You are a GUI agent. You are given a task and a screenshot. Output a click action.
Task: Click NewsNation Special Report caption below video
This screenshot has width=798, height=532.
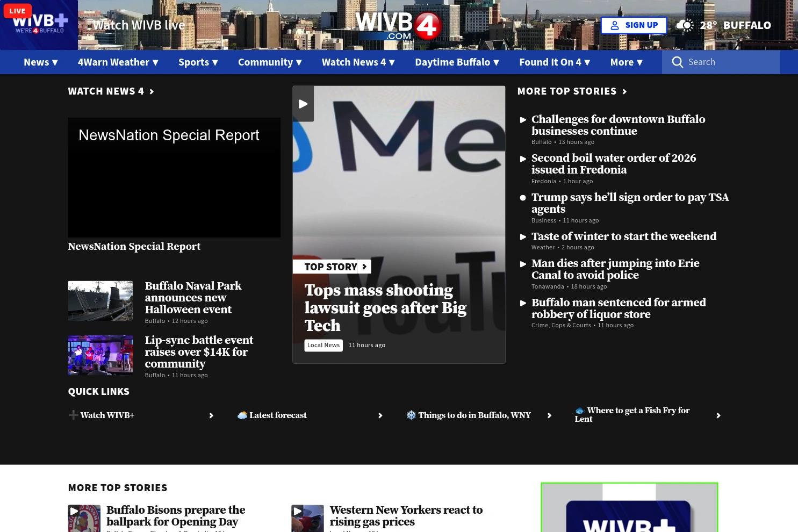(x=134, y=247)
